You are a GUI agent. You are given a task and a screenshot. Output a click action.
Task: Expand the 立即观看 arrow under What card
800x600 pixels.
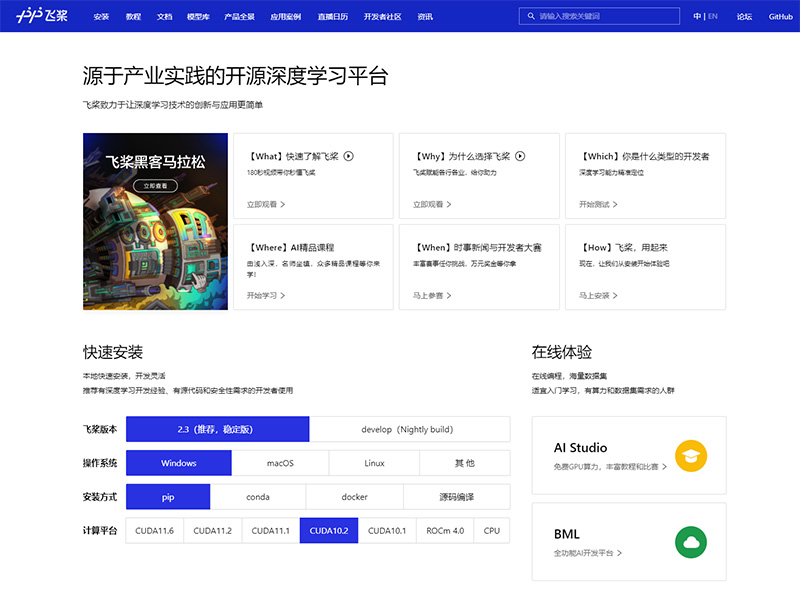tap(282, 205)
